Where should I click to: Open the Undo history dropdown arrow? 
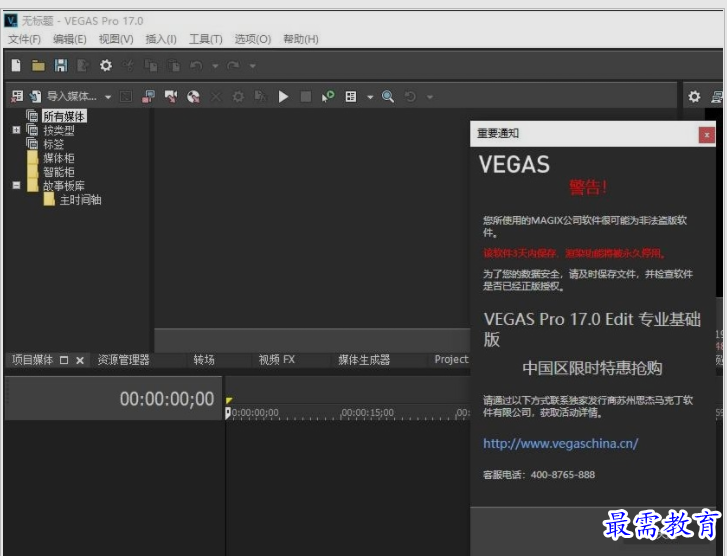[215, 66]
